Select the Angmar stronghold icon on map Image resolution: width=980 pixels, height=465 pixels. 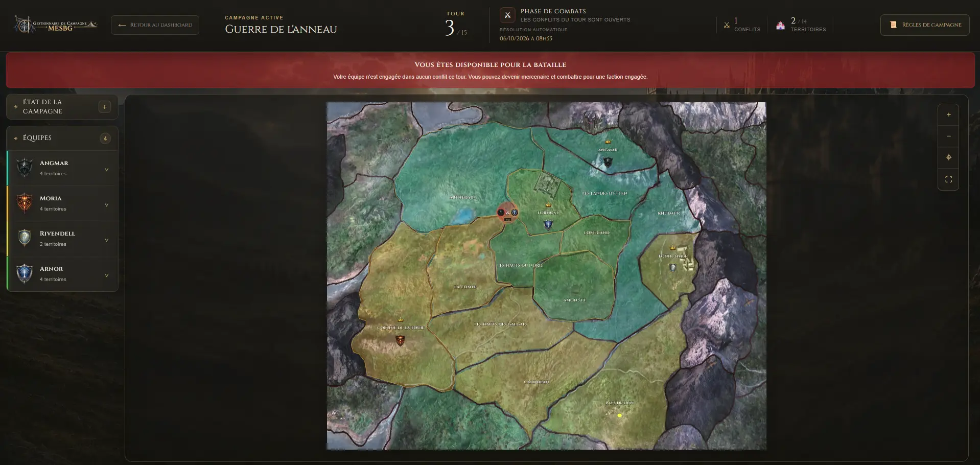tap(608, 162)
